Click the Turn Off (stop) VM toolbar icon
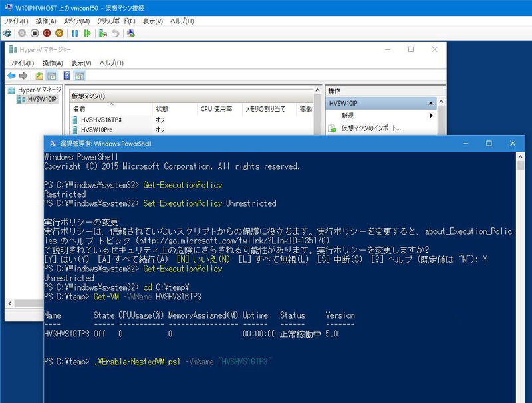This screenshot has width=532, height=403. pyautogui.click(x=35, y=33)
